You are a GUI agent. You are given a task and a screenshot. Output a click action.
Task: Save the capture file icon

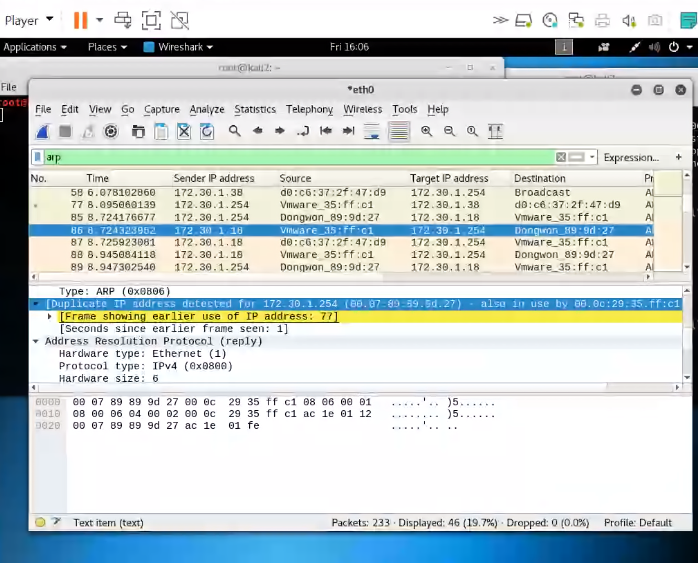click(x=161, y=131)
